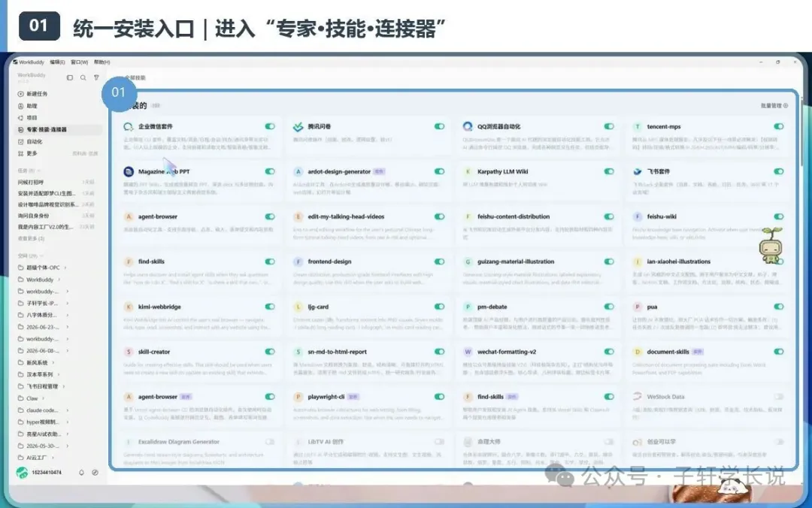This screenshot has height=508, width=812.
Task: Click the 创业可以学 skill icon
Action: (x=638, y=442)
